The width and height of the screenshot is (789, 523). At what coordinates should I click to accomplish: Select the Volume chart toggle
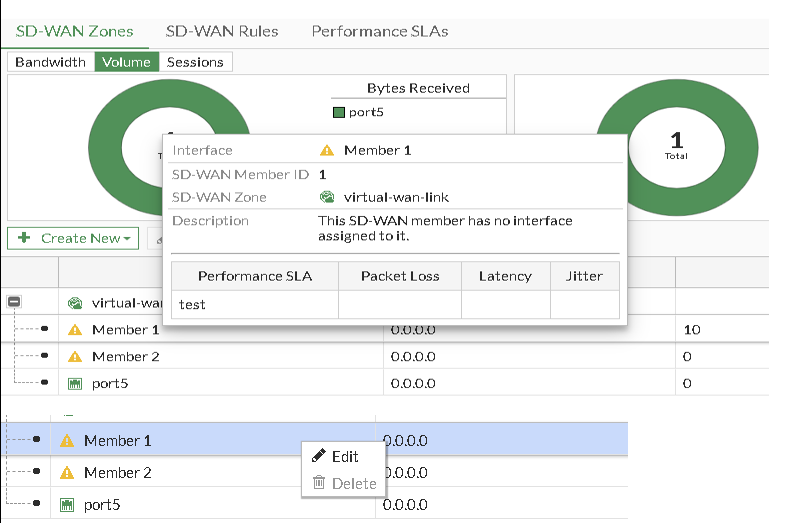tap(127, 62)
